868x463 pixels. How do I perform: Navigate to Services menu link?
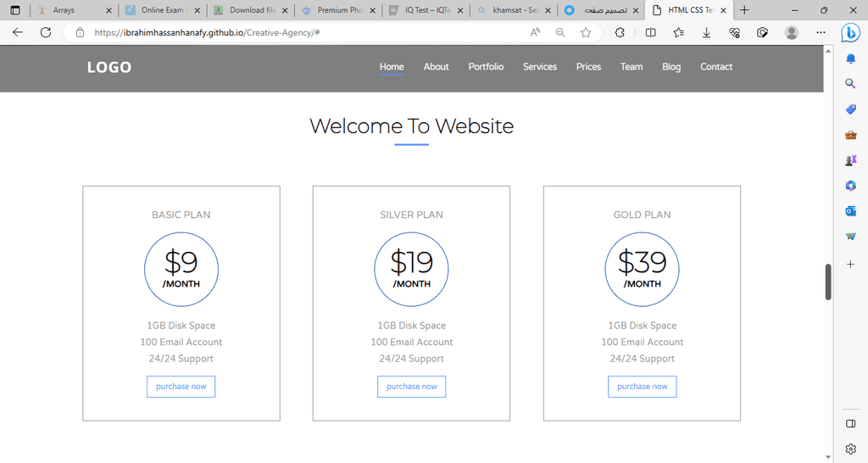pyautogui.click(x=540, y=66)
